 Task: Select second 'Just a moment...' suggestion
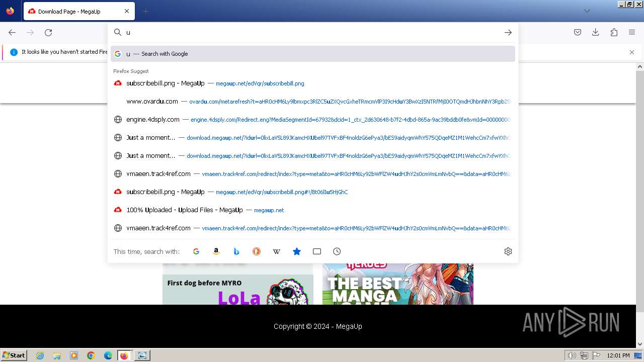(313, 156)
